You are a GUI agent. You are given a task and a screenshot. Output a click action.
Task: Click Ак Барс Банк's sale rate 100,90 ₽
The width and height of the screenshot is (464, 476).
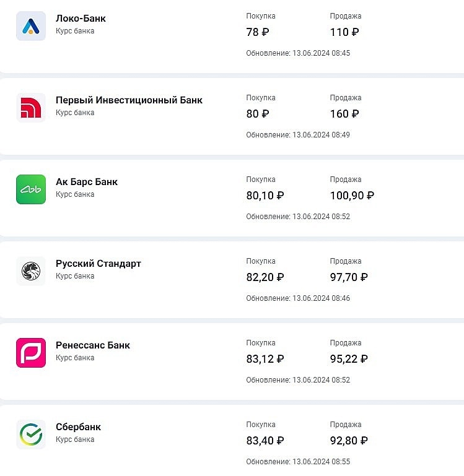352,196
